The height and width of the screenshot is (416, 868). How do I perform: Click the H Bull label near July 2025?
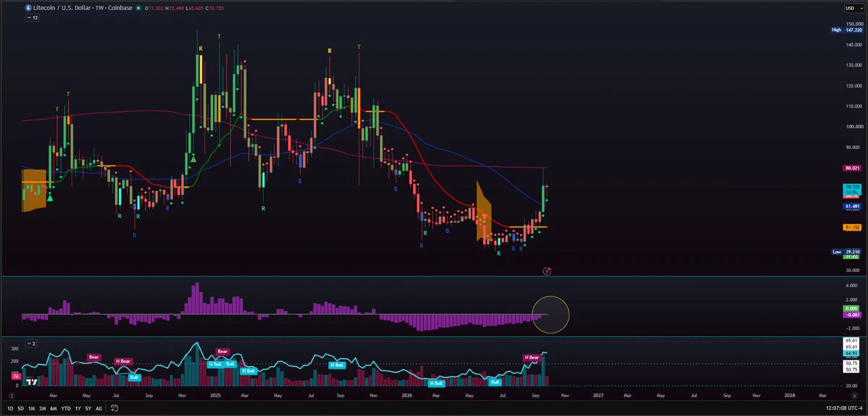point(337,365)
